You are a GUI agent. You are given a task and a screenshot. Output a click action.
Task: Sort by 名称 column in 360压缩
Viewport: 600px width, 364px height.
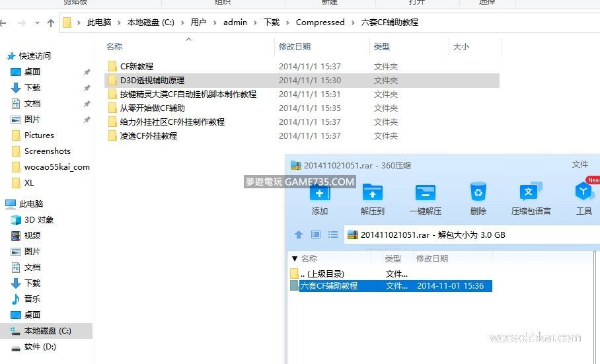(309, 258)
